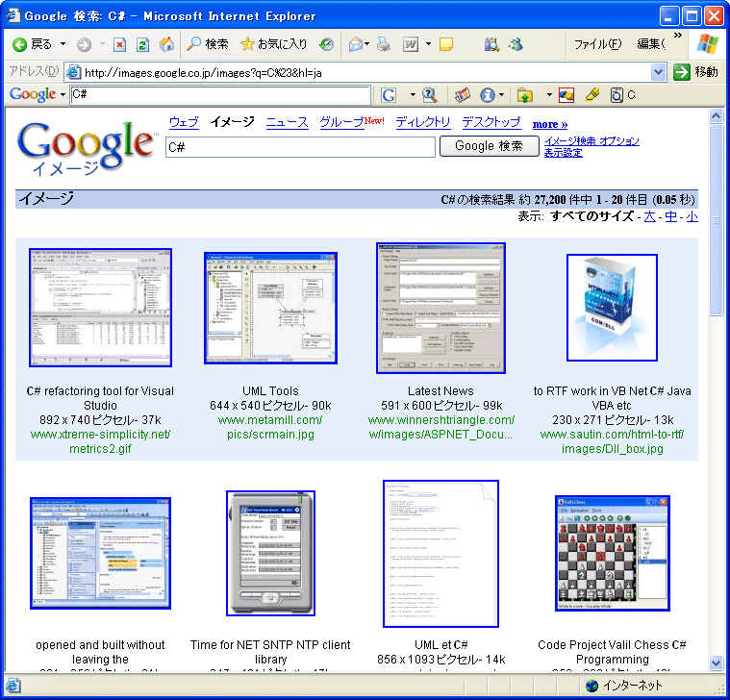
Task: Click the Google toolbar word-find icon
Action: (617, 95)
